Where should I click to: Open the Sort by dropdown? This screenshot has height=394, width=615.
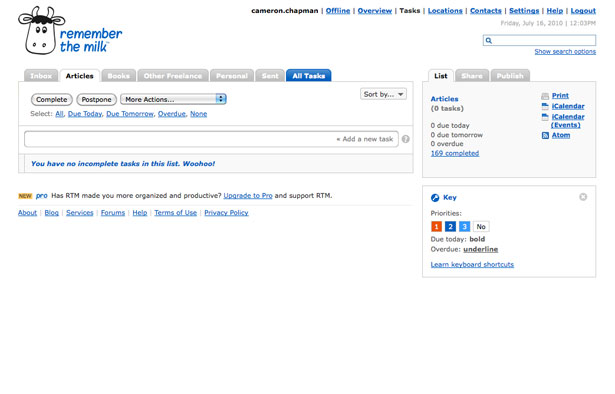point(383,94)
